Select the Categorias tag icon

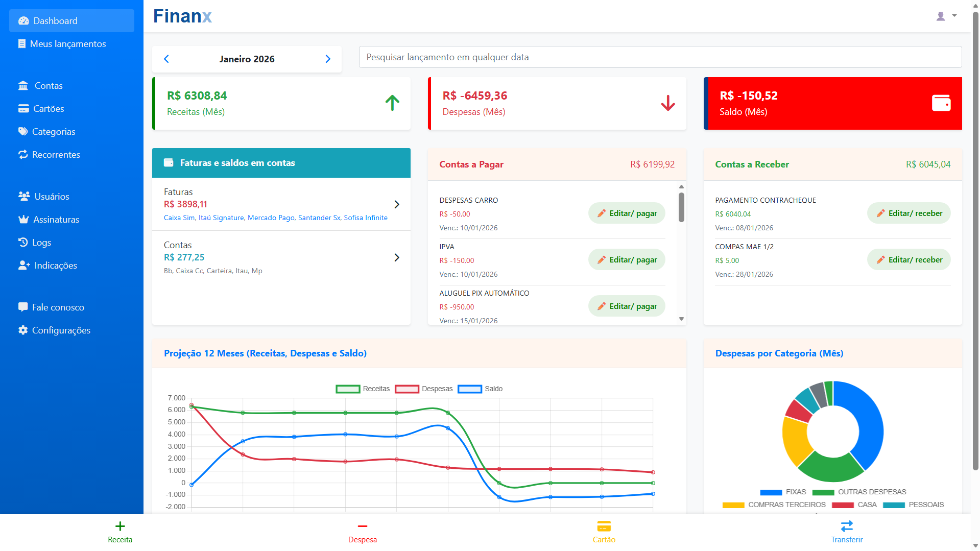coord(23,131)
